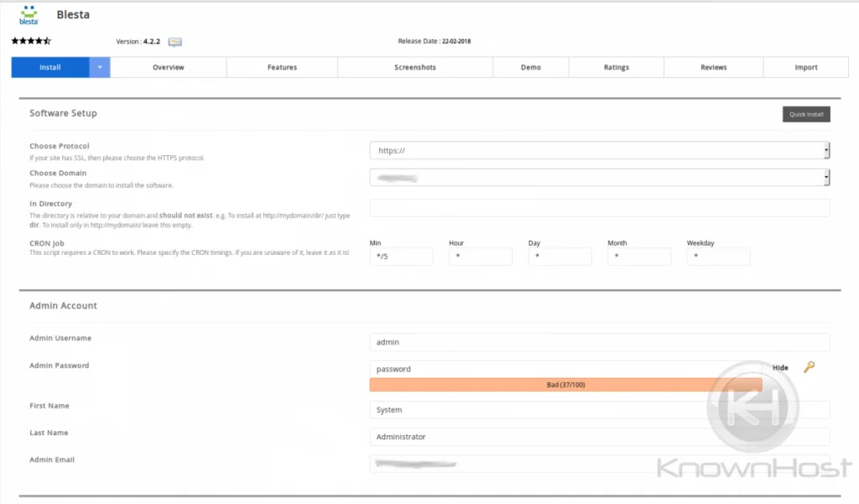Viewport: 859px width, 504px height.
Task: Click the Admin Username field
Action: tap(599, 342)
